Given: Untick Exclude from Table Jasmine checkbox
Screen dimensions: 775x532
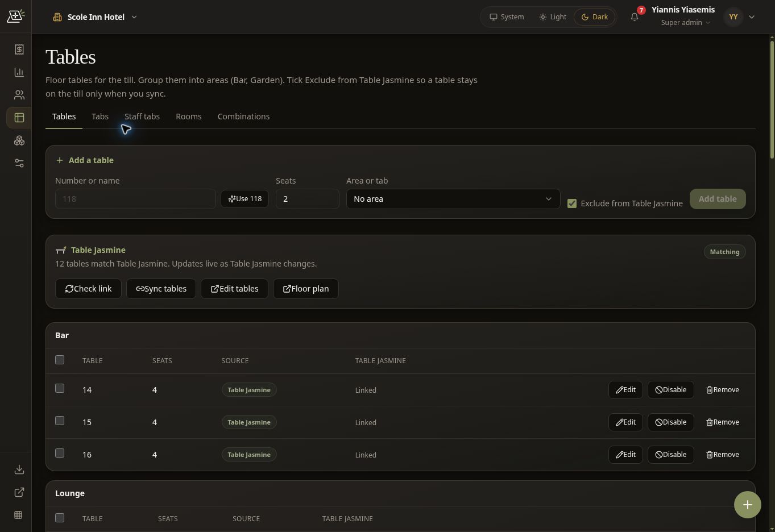Looking at the screenshot, I should tap(572, 203).
